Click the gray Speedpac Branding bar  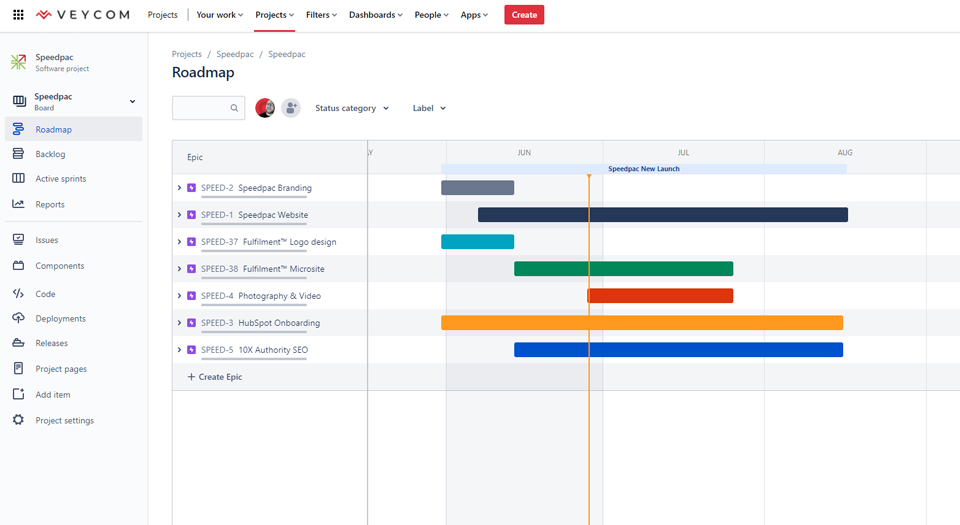point(478,188)
